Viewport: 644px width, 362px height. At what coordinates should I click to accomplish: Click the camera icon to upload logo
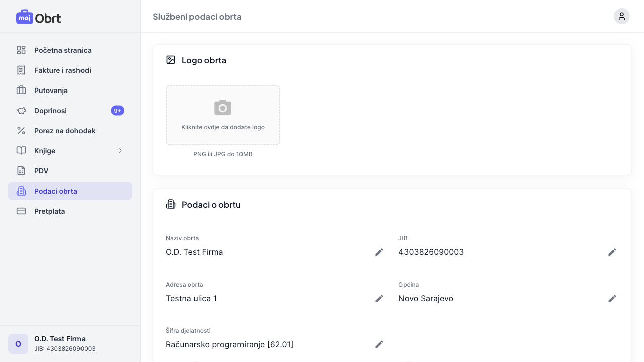pyautogui.click(x=223, y=108)
